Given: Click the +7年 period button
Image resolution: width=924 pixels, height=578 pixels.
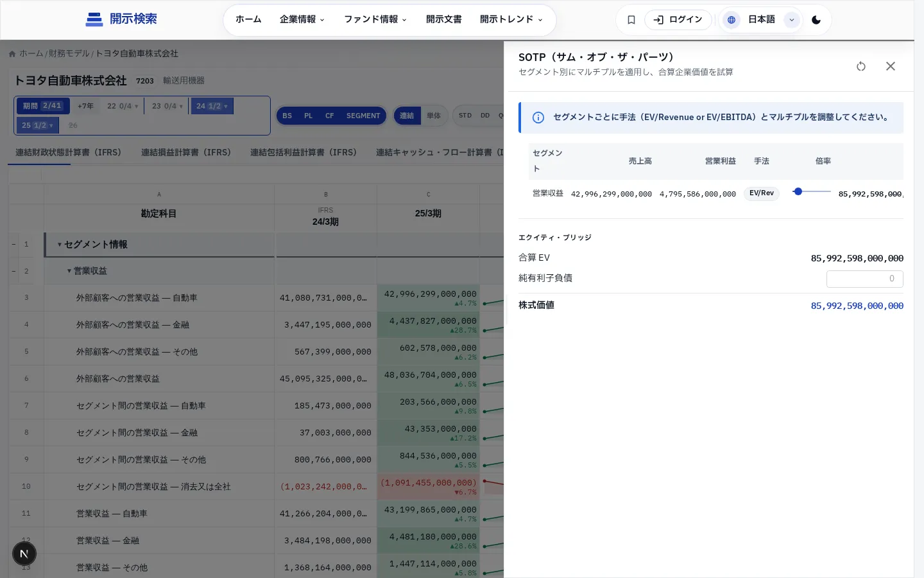Looking at the screenshot, I should coord(85,106).
